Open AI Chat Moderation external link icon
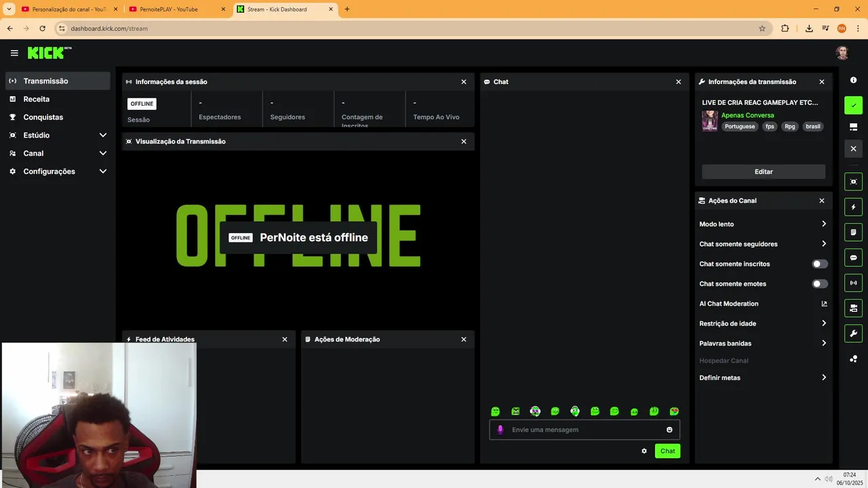The height and width of the screenshot is (488, 868). pyautogui.click(x=824, y=304)
